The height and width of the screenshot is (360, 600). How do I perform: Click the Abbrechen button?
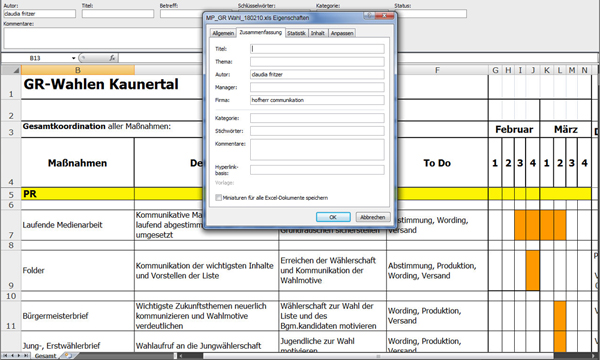click(373, 217)
